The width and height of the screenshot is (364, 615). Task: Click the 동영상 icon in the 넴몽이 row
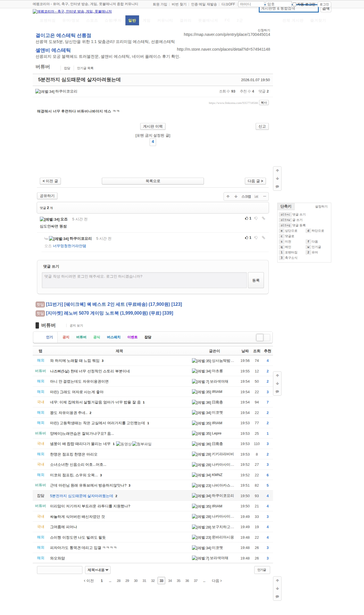tap(124, 444)
